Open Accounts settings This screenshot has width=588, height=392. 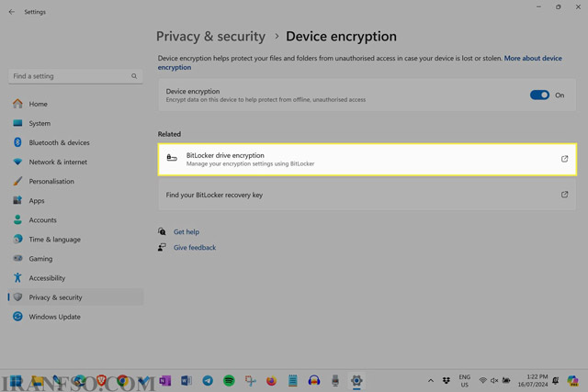point(75,220)
